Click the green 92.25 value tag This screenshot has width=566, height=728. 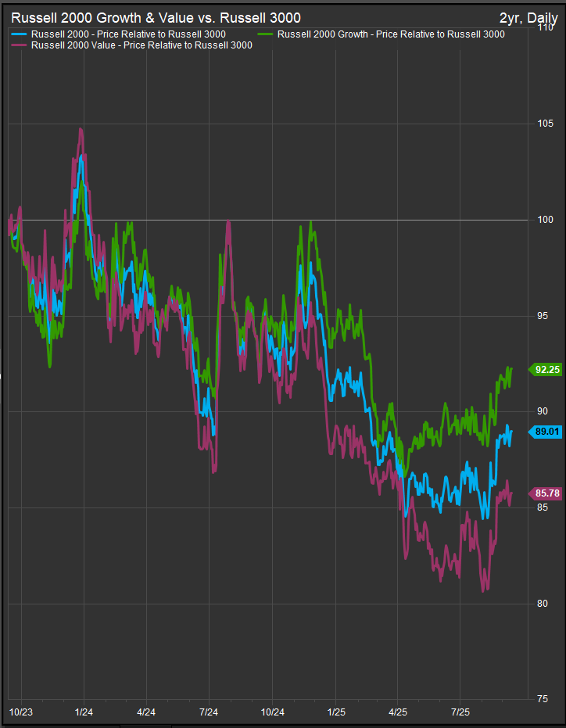(x=546, y=369)
